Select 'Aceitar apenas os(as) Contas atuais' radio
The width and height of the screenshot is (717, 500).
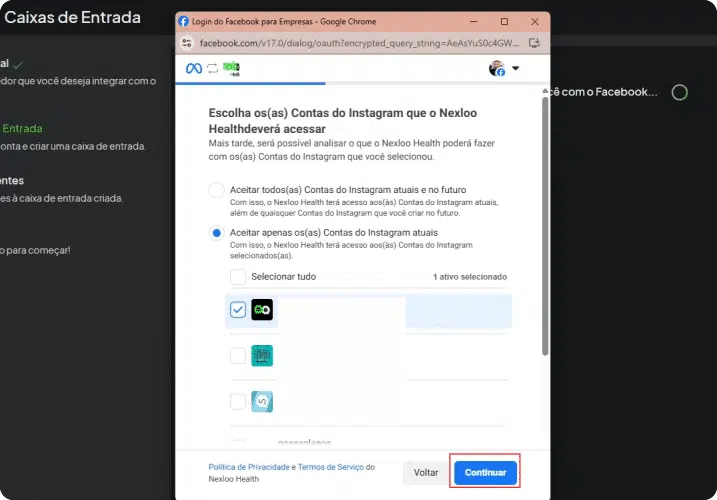(x=216, y=233)
